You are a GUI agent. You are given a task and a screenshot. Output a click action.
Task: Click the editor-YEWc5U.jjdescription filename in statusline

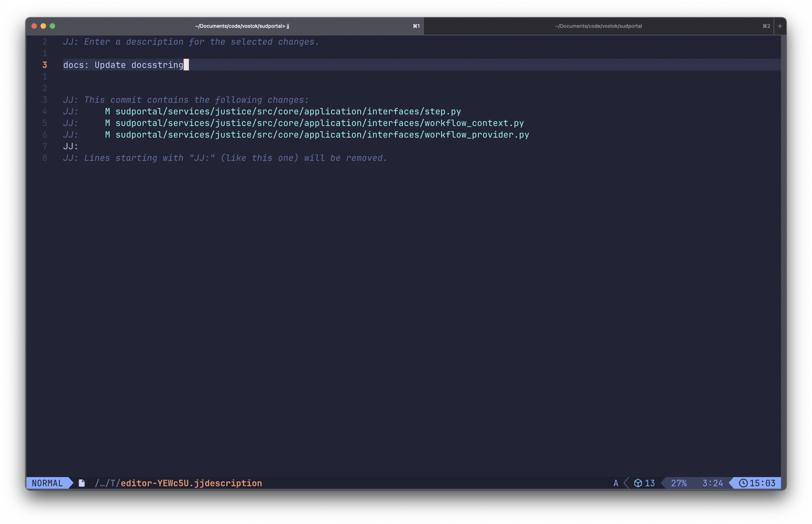[192, 483]
